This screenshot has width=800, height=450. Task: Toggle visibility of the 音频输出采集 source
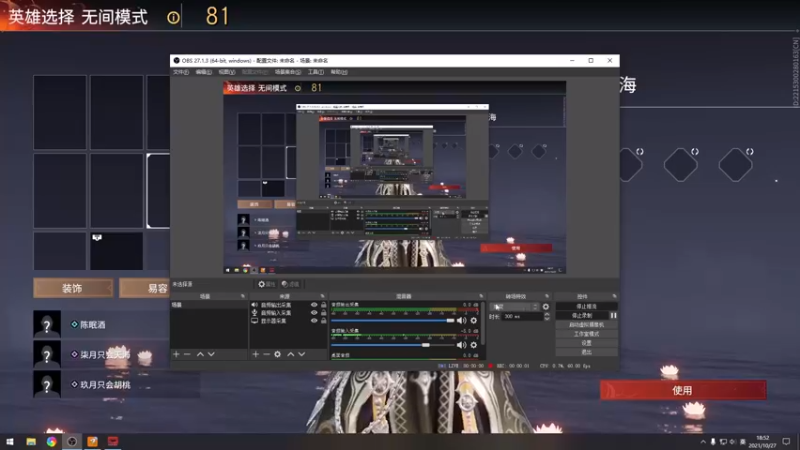(x=314, y=305)
